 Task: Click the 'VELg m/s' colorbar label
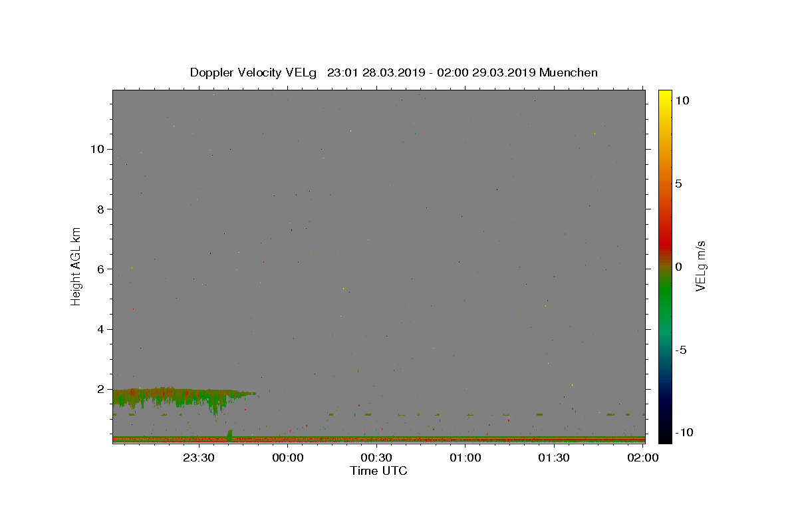700,266
